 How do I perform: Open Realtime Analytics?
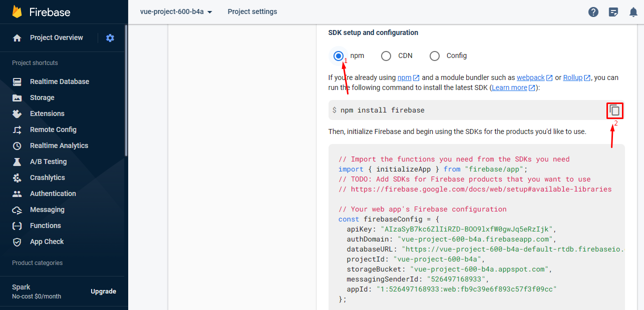click(58, 145)
